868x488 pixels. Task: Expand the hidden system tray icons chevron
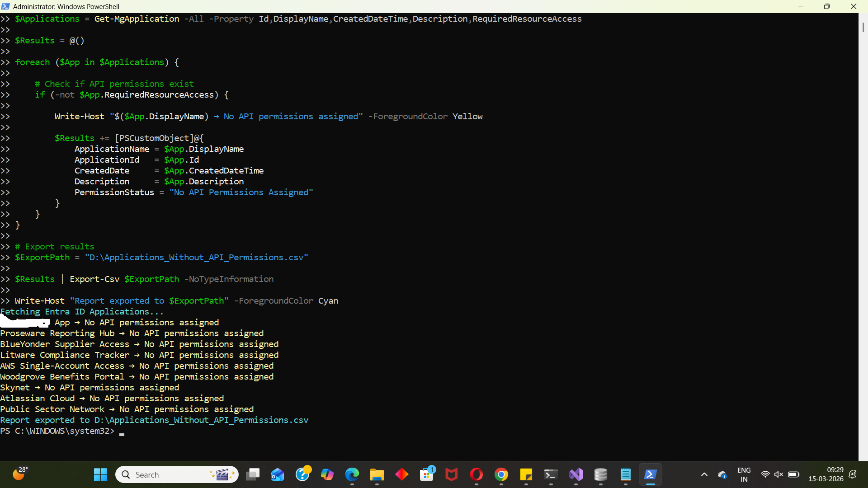[704, 474]
